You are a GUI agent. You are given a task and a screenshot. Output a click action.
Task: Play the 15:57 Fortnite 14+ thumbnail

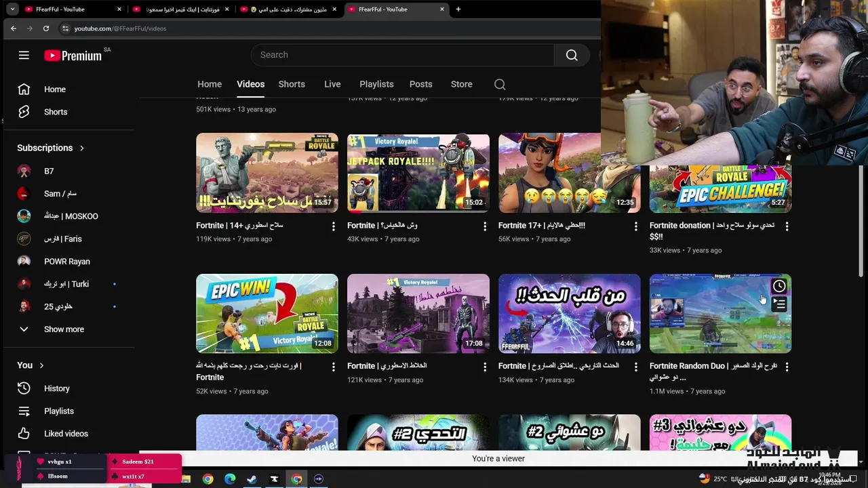click(x=267, y=173)
